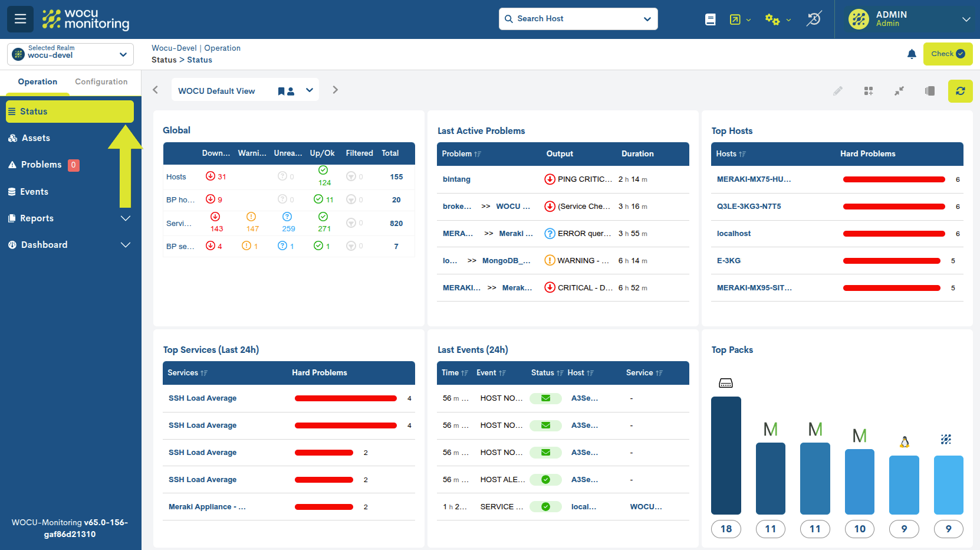Sort Last Active Problems by Problem column
The image size is (980, 550).
(461, 153)
